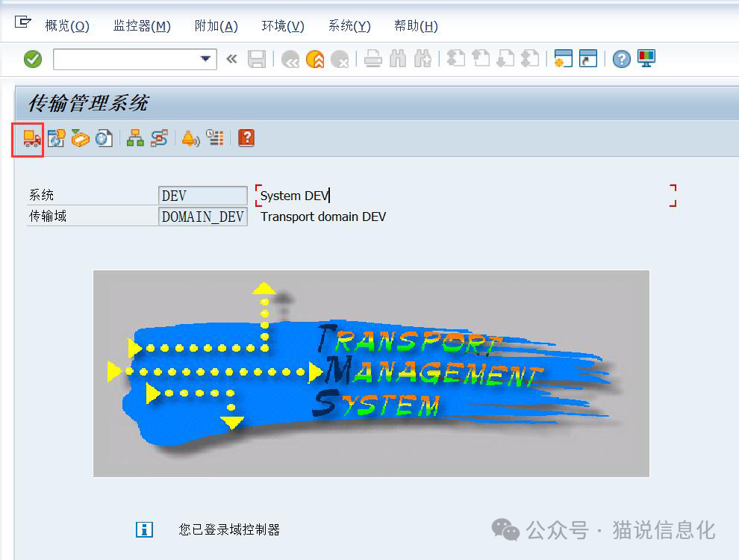This screenshot has width=739, height=560.
Task: Open the Transport Routes icon
Action: (x=159, y=138)
